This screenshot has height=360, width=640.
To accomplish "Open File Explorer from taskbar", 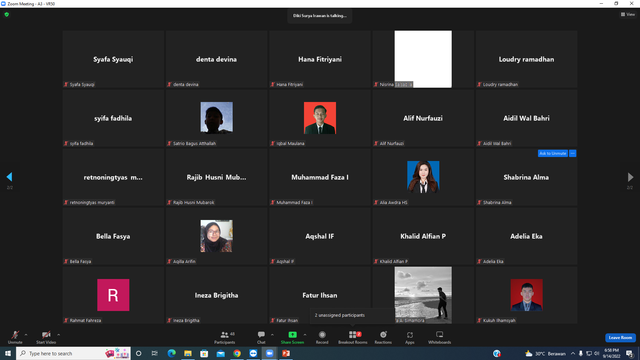I will click(x=188, y=353).
